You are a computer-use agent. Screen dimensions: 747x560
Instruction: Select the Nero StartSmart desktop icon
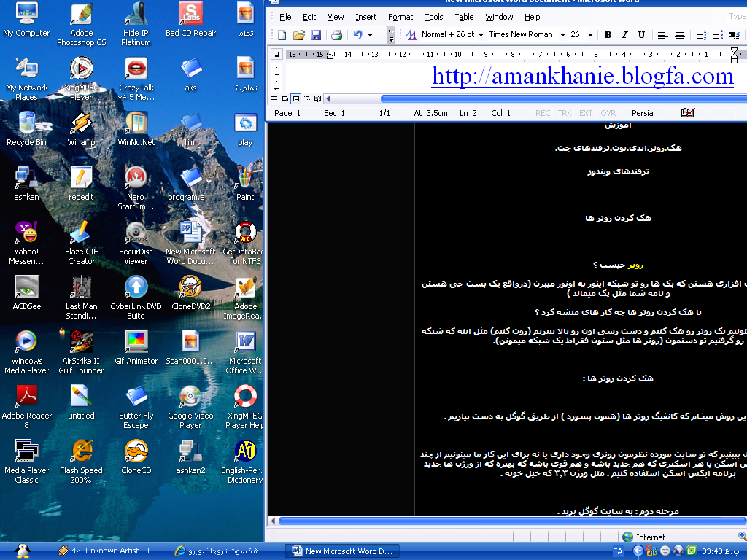(x=136, y=189)
